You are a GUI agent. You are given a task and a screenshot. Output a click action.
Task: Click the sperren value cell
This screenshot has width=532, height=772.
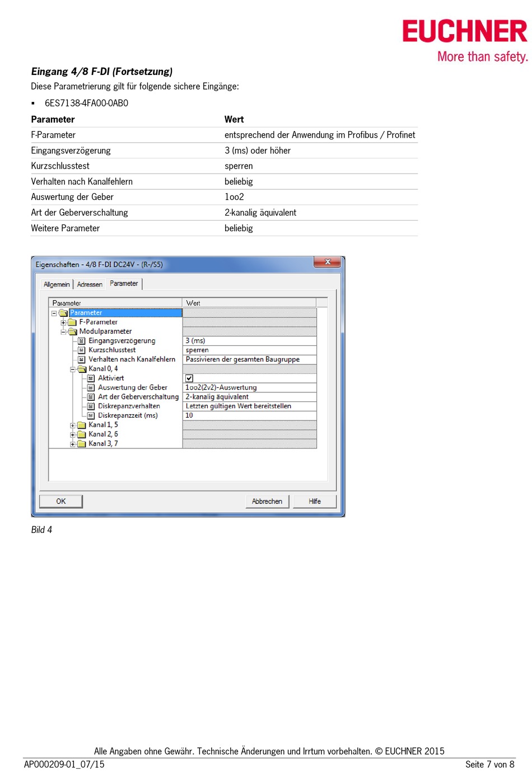pos(250,350)
